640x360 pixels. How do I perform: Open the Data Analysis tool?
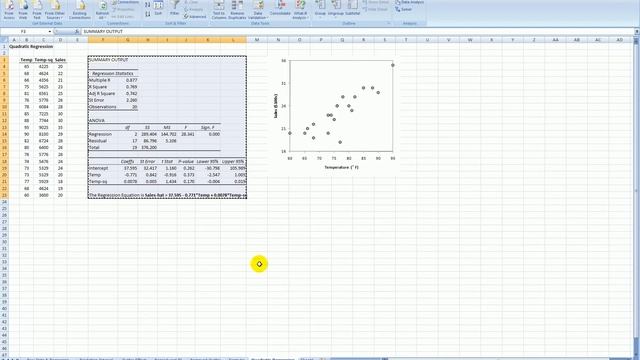[409, 2]
